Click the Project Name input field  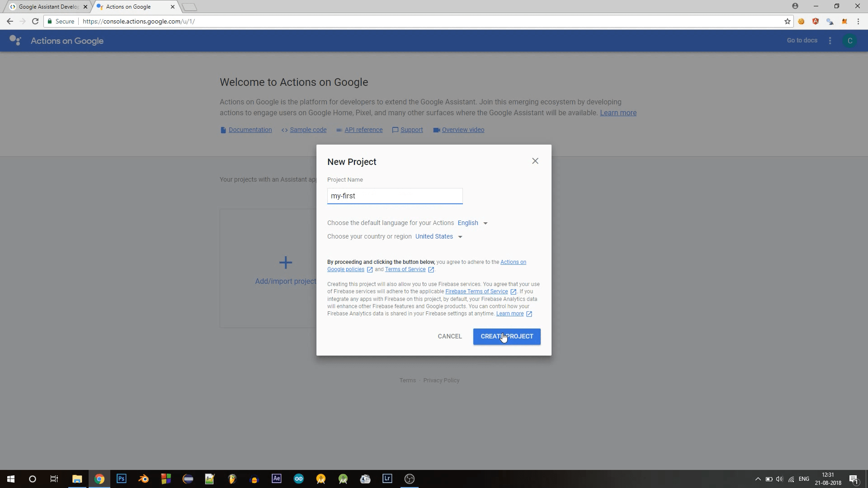[395, 196]
